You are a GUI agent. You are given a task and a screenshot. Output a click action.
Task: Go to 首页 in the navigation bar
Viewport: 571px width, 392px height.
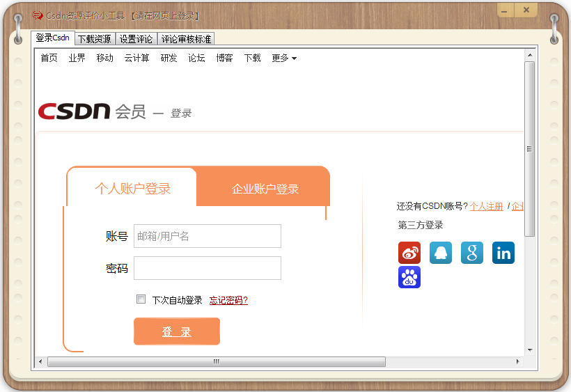49,58
